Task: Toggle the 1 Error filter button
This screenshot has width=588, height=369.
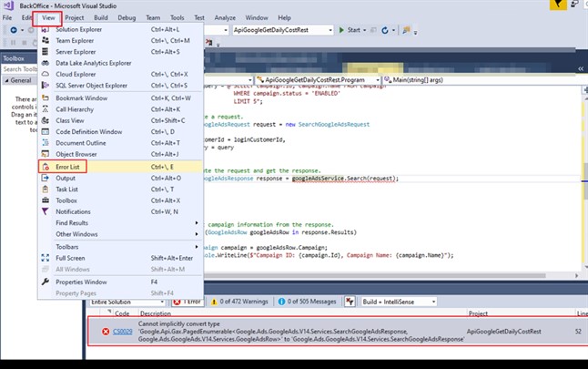Action: pos(188,302)
